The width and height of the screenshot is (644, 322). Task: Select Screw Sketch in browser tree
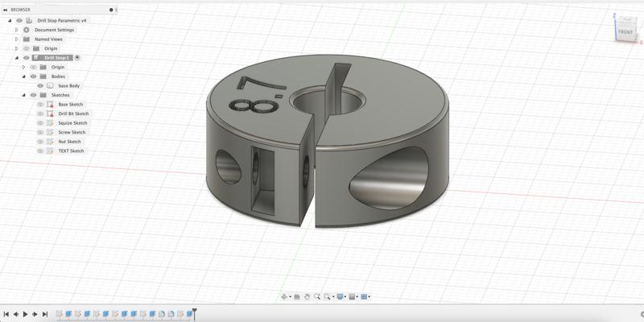tap(72, 132)
